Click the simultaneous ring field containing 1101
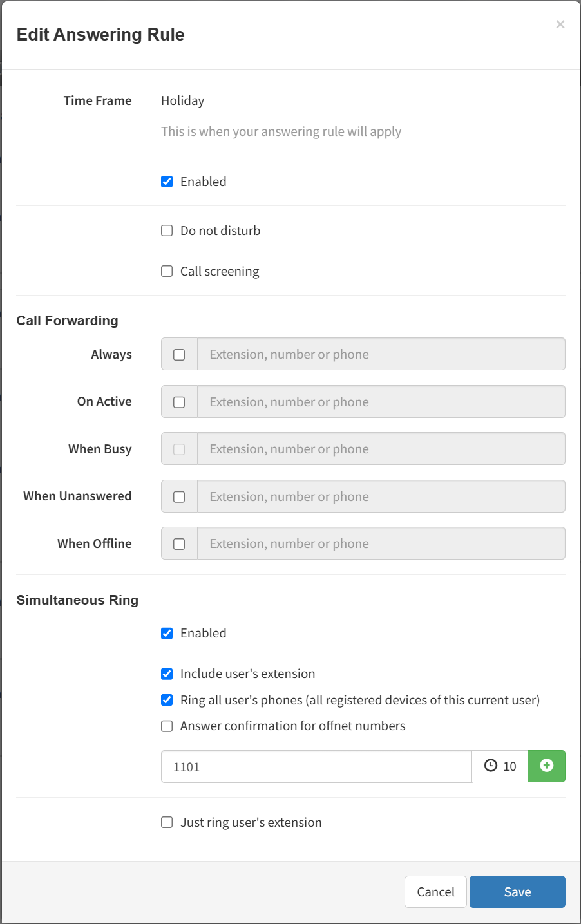The height and width of the screenshot is (924, 581). click(316, 766)
